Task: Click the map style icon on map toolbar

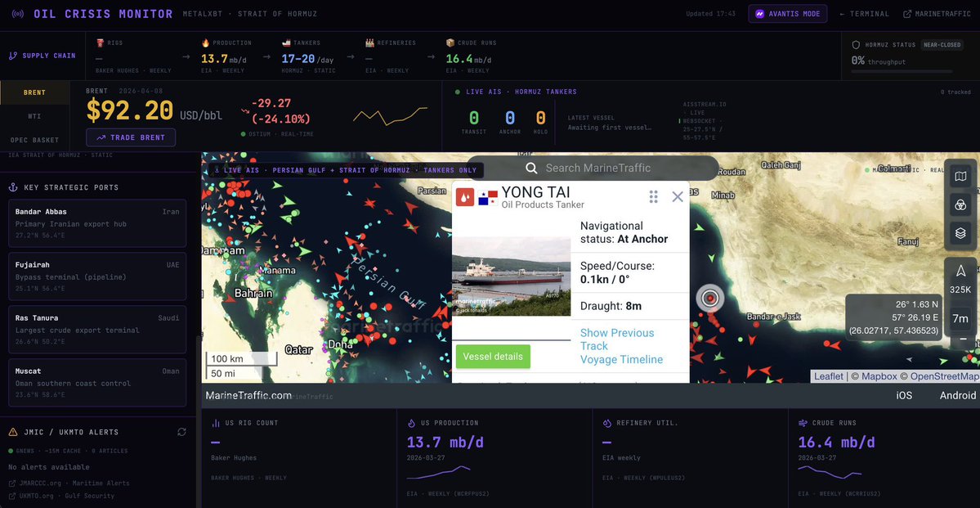Action: [960, 177]
